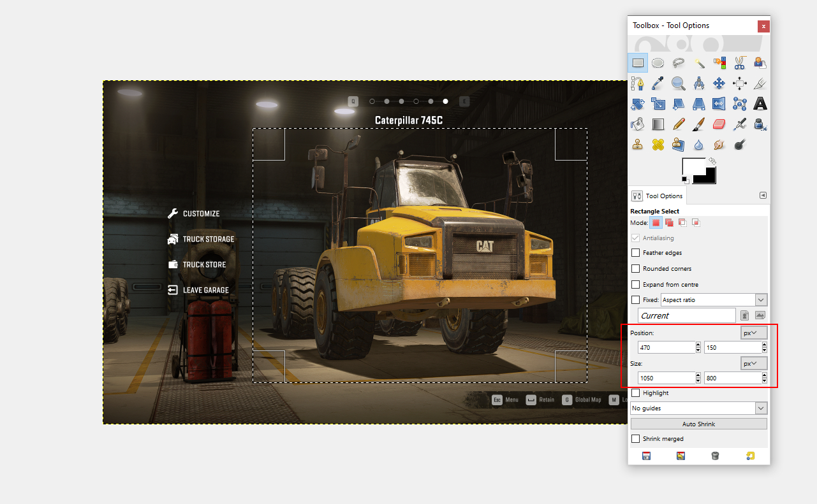817x504 pixels.
Task: Select the Airbrush tool
Action: [x=740, y=124]
